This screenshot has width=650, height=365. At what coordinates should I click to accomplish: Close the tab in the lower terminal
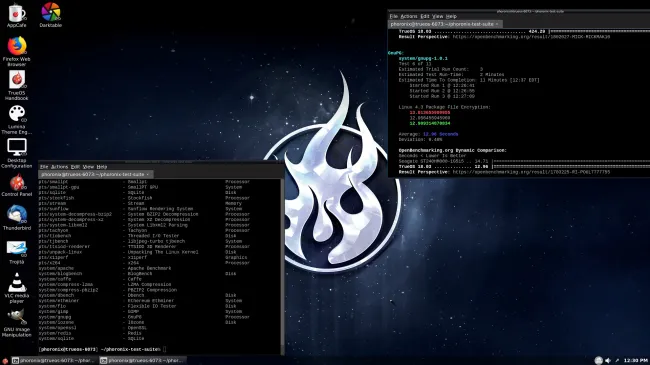(148, 175)
